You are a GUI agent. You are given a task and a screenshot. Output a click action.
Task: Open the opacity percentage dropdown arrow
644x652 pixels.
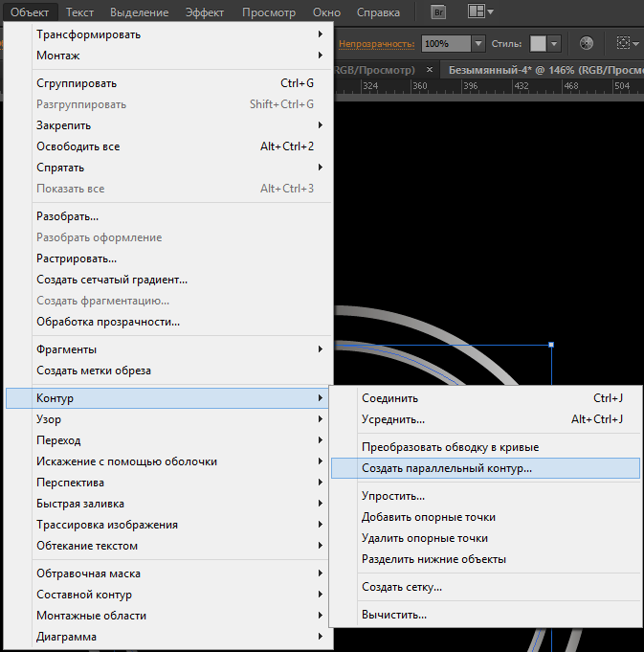[x=477, y=44]
